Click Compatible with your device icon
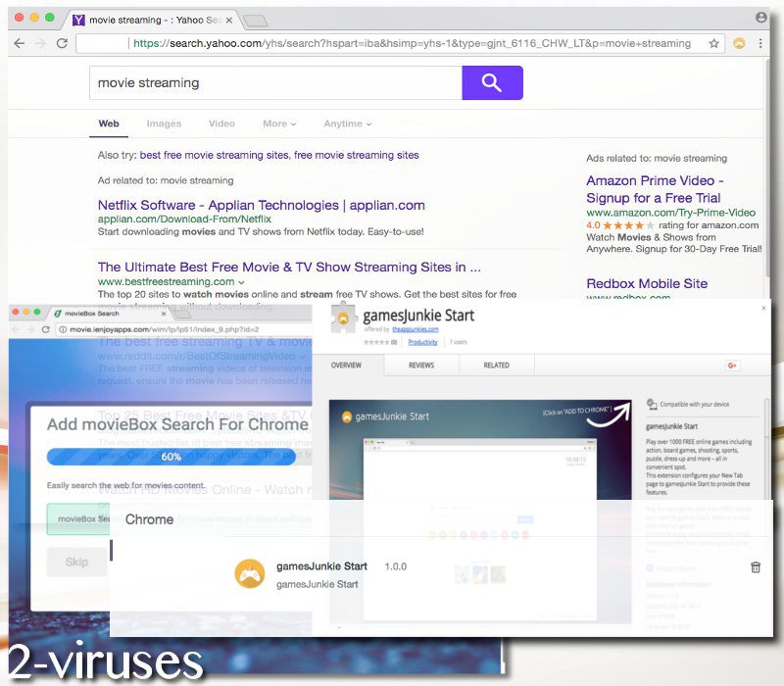This screenshot has width=784, height=686. (x=652, y=404)
